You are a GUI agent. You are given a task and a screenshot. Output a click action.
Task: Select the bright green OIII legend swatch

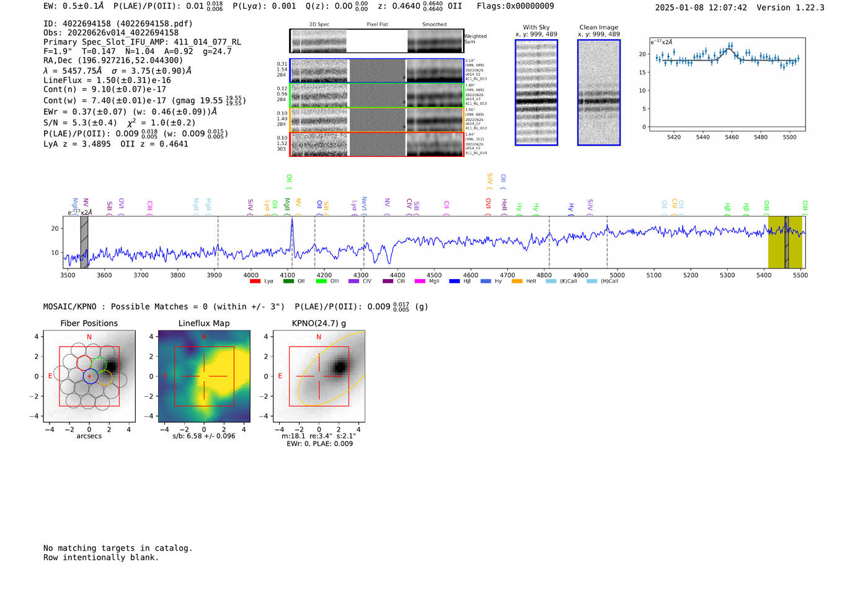click(321, 282)
